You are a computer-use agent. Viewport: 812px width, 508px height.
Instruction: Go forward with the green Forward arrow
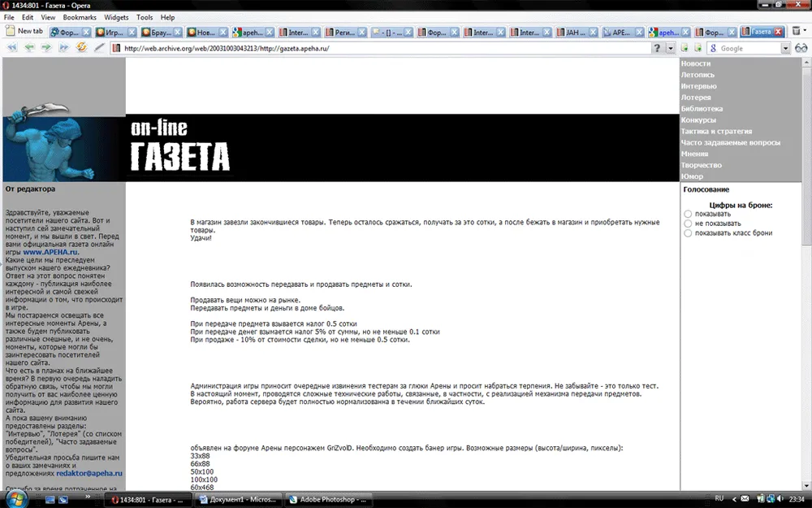coord(46,48)
